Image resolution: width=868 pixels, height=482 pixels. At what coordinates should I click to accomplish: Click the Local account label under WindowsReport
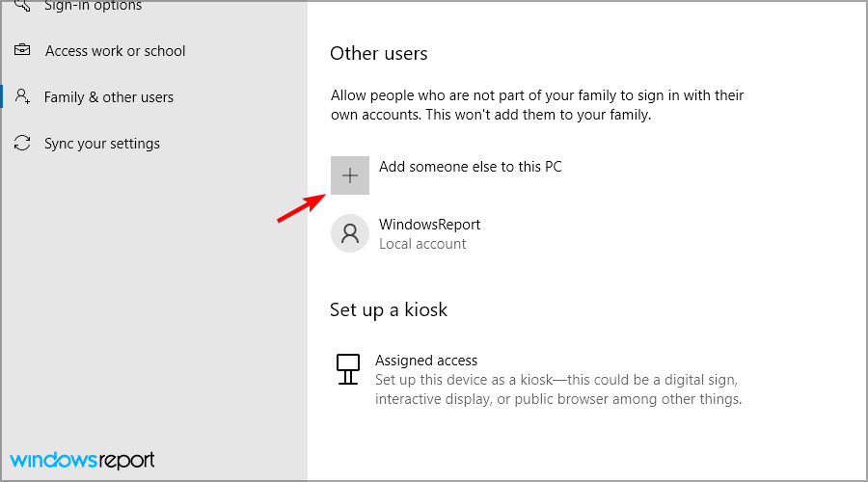click(422, 244)
